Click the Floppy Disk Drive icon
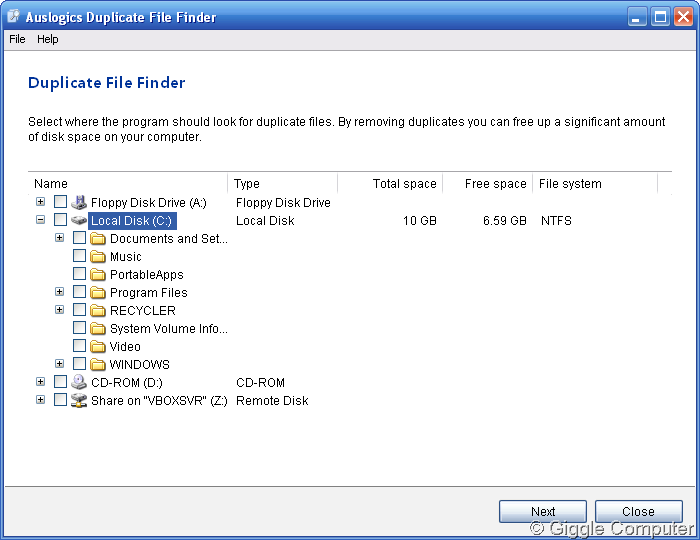Screen dimensions: 700x540 pyautogui.click(x=79, y=202)
